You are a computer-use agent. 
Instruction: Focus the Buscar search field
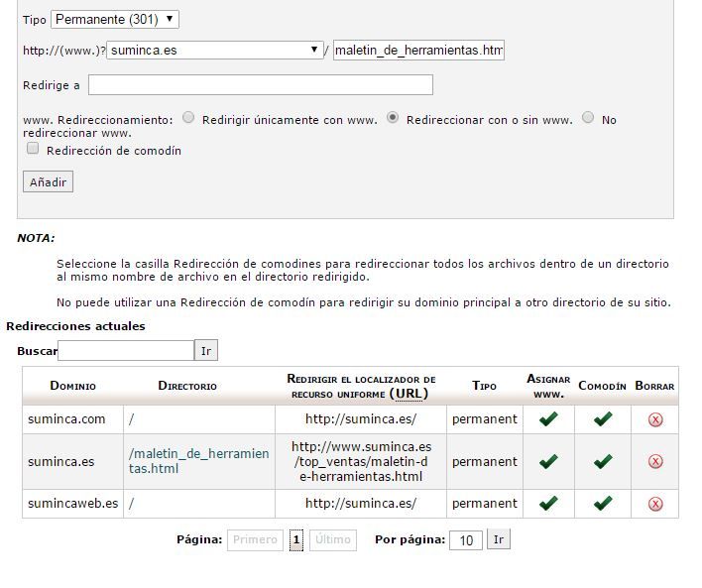(x=126, y=351)
